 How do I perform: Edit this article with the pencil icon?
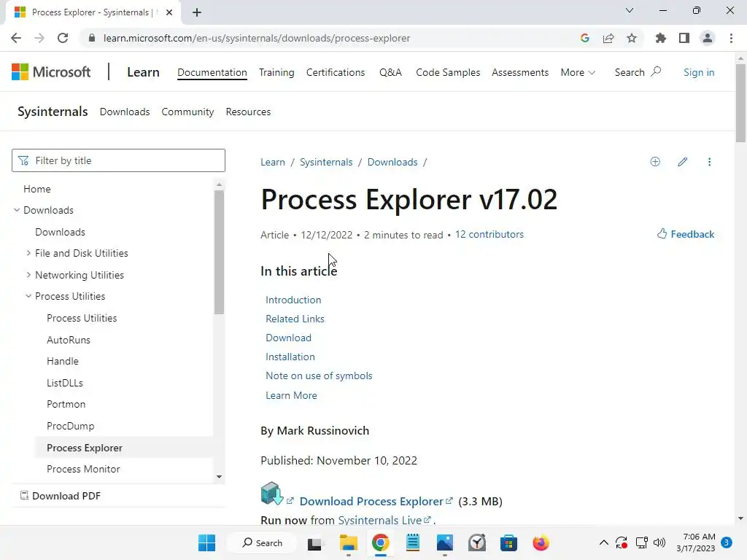coord(683,162)
